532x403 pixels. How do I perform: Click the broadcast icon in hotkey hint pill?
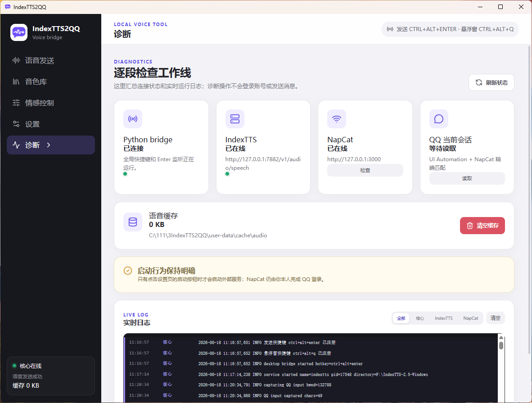[390, 29]
